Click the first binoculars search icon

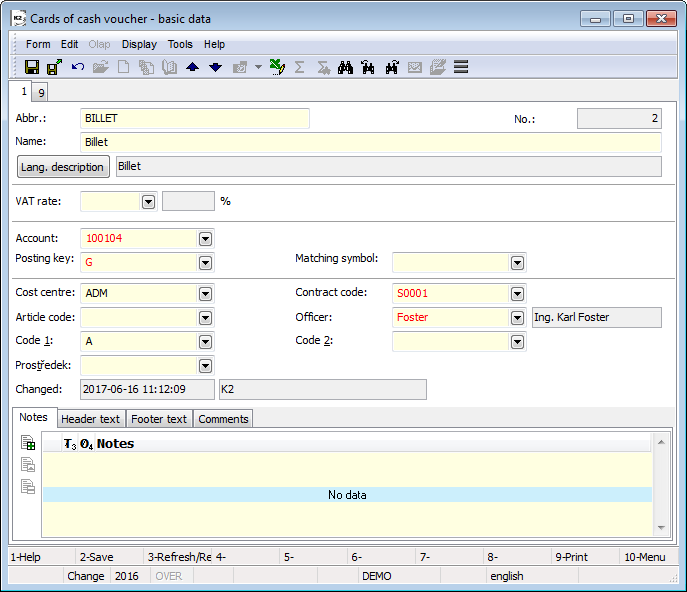(x=346, y=67)
